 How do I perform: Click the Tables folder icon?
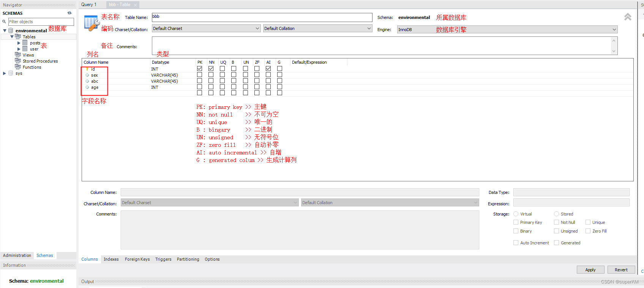[x=18, y=36]
